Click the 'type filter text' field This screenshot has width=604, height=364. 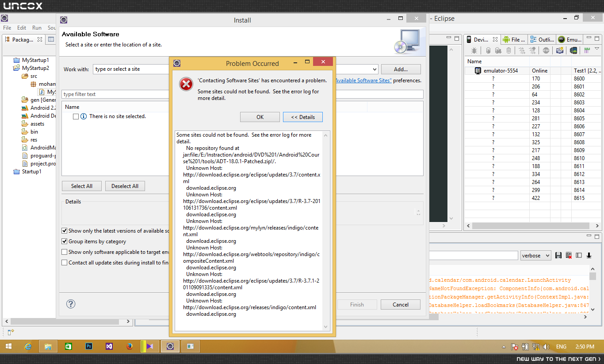[242, 94]
